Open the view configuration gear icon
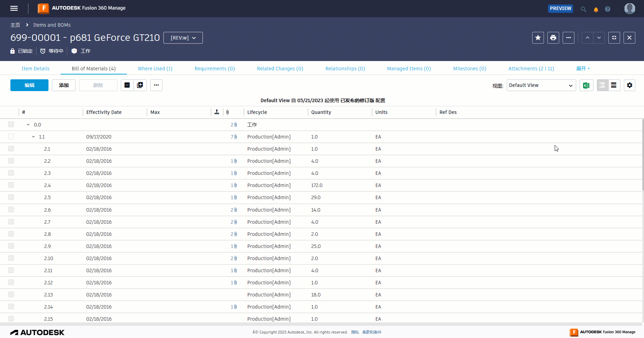Screen dimensions: 644x338 [x=629, y=85]
